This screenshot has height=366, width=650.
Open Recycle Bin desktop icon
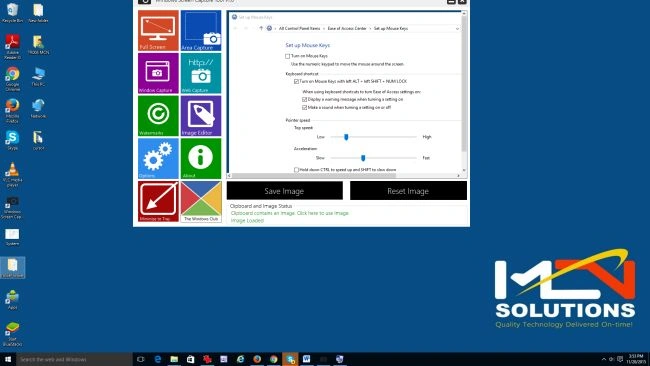12,13
